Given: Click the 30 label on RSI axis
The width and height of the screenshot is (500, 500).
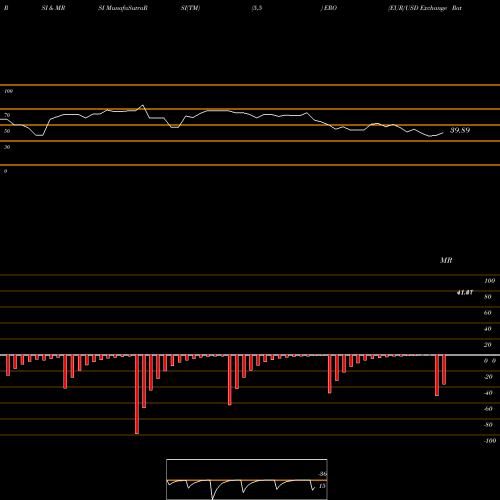Looking at the screenshot, I should click(7, 147).
